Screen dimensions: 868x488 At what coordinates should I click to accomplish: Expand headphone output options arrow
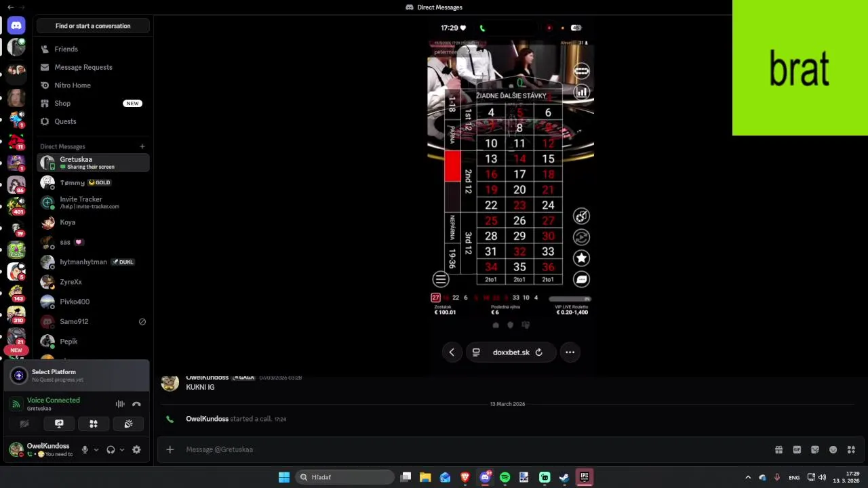(x=122, y=449)
